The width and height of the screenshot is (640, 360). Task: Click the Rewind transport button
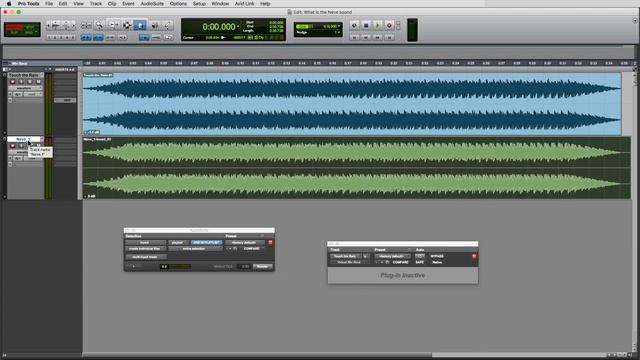point(366,37)
